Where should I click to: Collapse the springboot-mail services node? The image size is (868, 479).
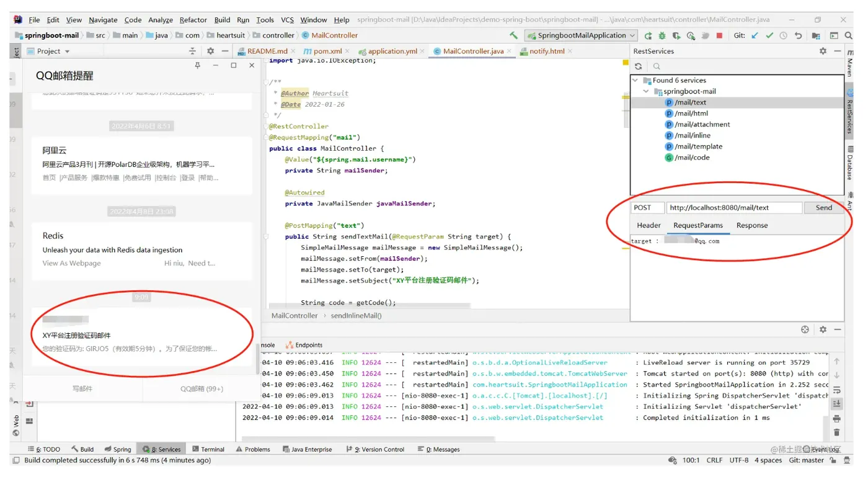647,91
